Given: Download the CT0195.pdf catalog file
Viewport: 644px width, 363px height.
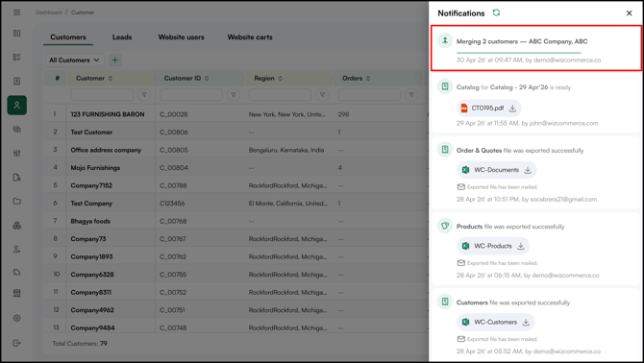Looking at the screenshot, I should [512, 109].
